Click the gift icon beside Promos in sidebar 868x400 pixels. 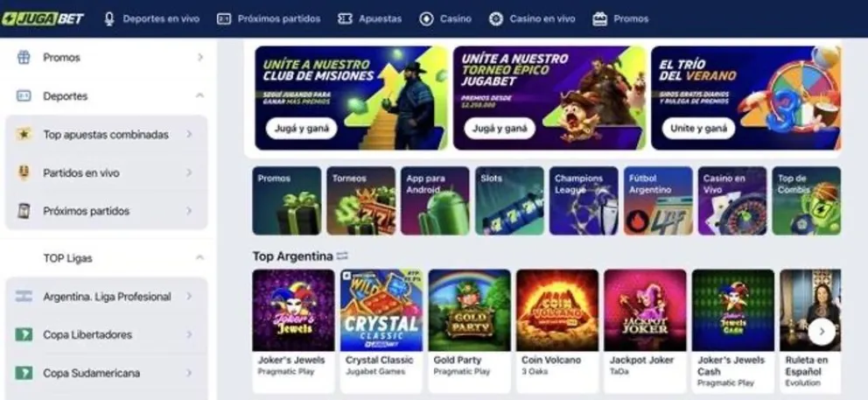(x=24, y=57)
